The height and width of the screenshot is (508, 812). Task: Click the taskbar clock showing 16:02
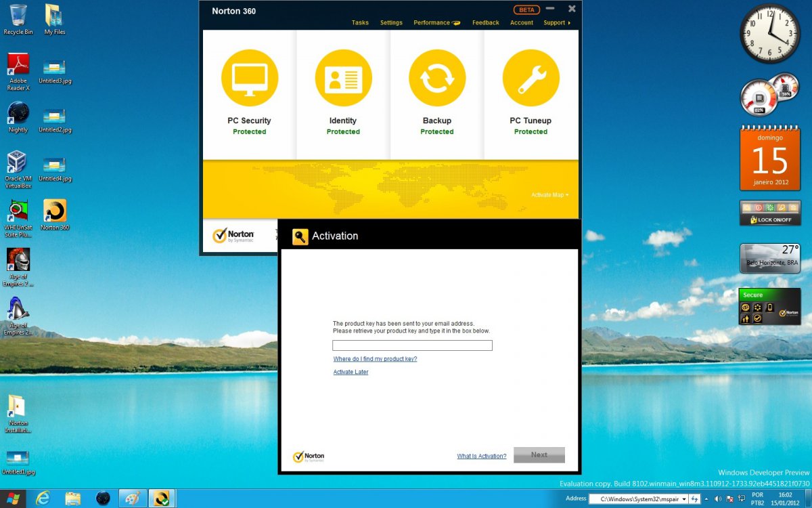tap(784, 495)
